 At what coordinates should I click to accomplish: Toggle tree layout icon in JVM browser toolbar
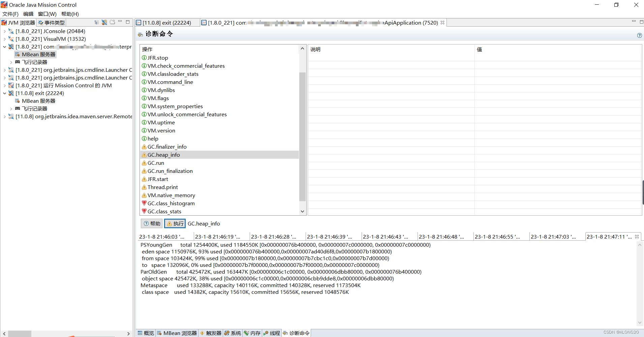pyautogui.click(x=97, y=23)
